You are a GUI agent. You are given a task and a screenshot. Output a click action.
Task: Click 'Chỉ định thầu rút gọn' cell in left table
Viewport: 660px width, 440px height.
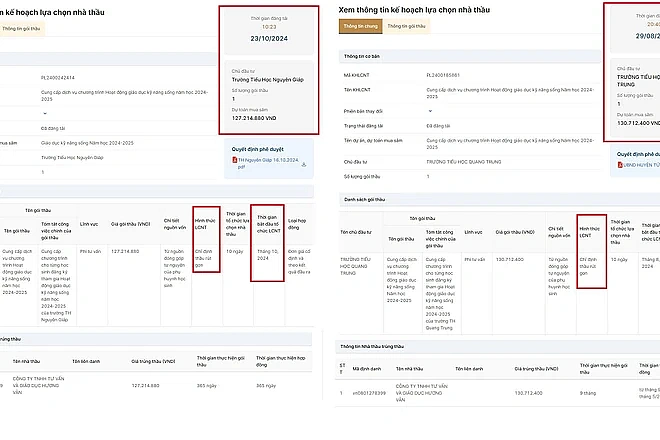[204, 258]
